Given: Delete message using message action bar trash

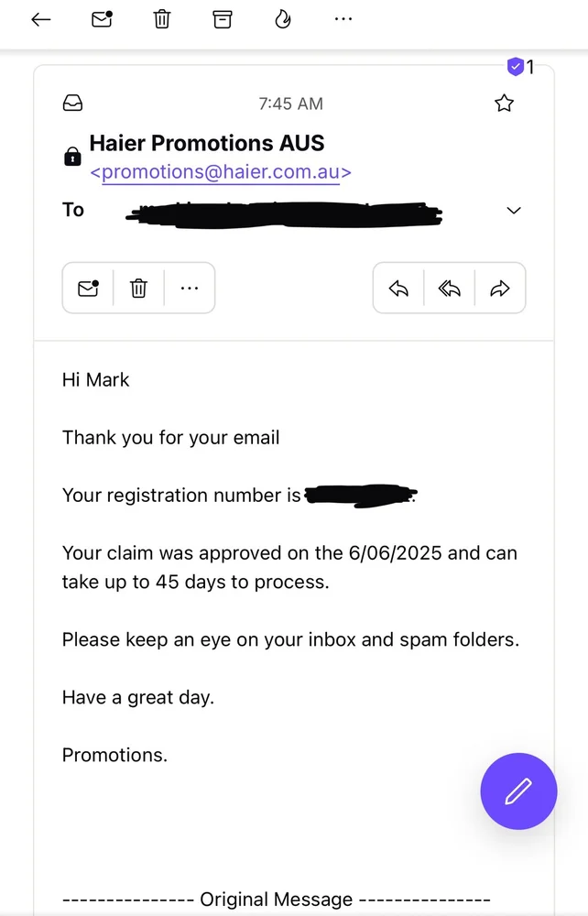Looking at the screenshot, I should pyautogui.click(x=138, y=289).
